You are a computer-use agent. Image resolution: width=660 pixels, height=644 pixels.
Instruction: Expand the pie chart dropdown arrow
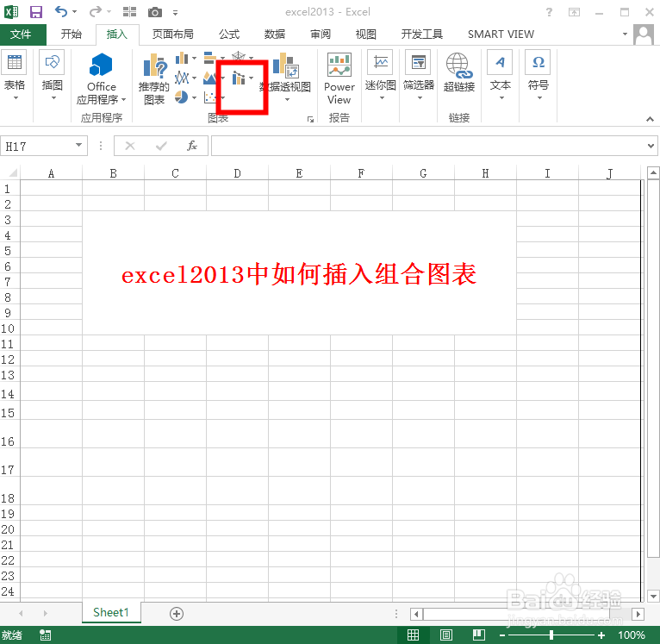tap(194, 97)
